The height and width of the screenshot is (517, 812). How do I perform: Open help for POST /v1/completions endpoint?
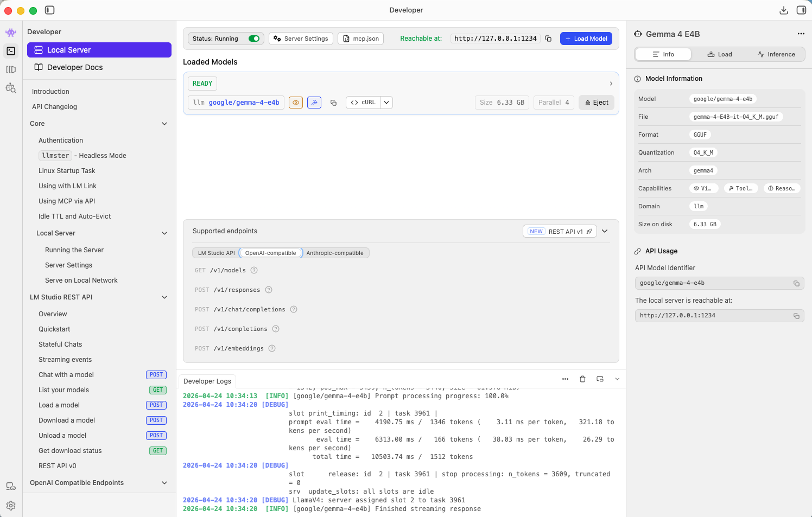pyautogui.click(x=276, y=329)
